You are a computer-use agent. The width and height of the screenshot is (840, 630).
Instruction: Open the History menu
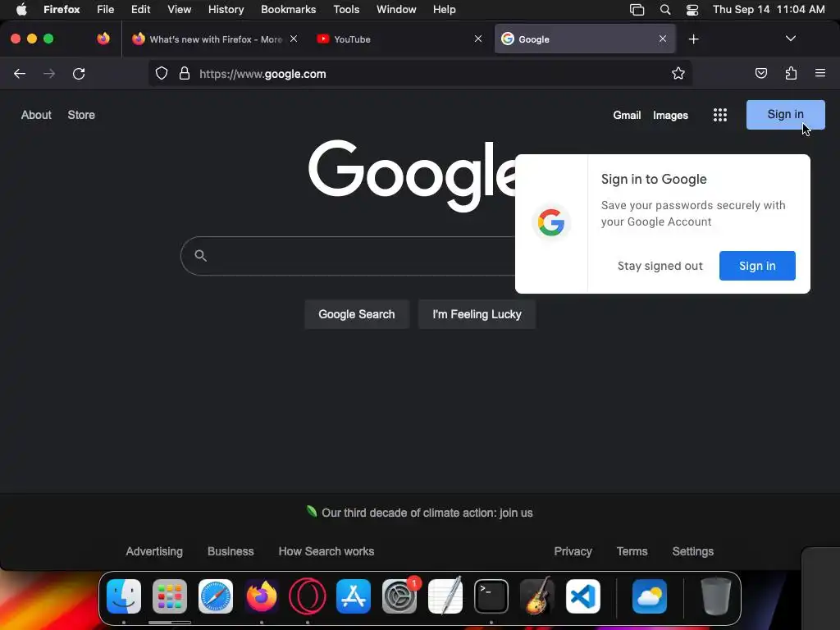tap(226, 10)
